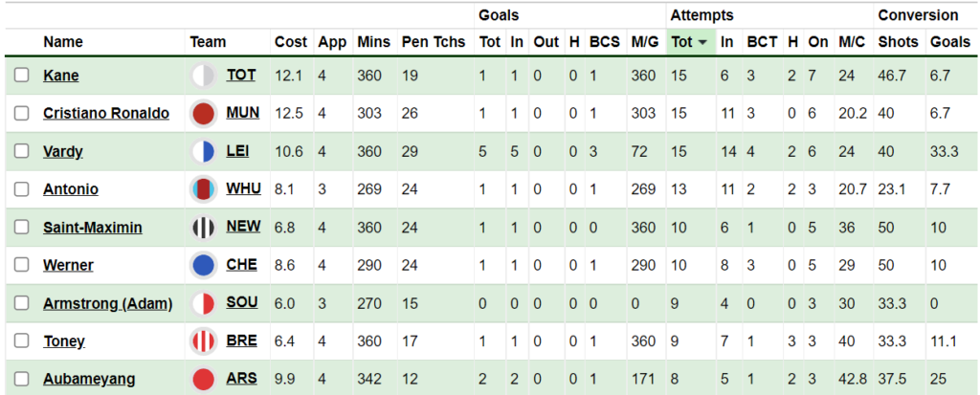Click the Southampton red-white badge icon
Image resolution: width=980 pixels, height=395 pixels.
click(204, 304)
